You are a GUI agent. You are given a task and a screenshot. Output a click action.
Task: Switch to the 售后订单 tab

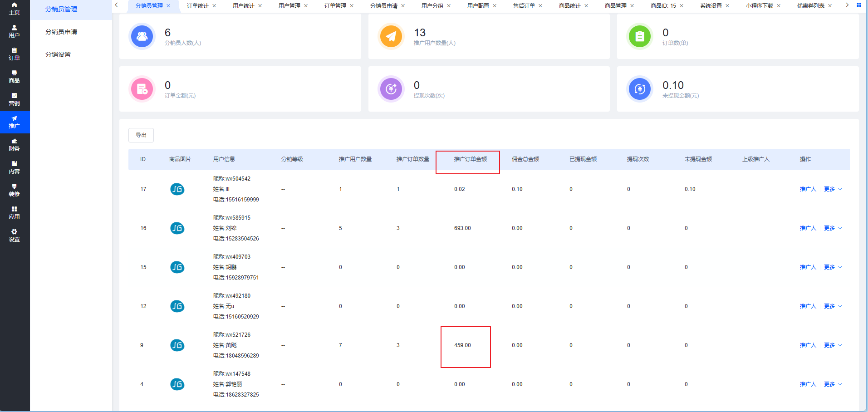pos(524,6)
